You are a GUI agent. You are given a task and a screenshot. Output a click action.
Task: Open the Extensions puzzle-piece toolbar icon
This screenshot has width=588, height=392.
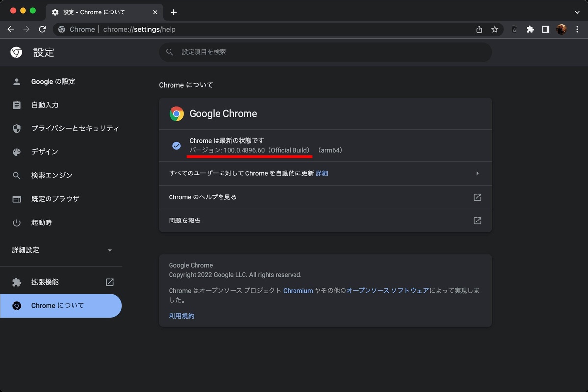[530, 29]
